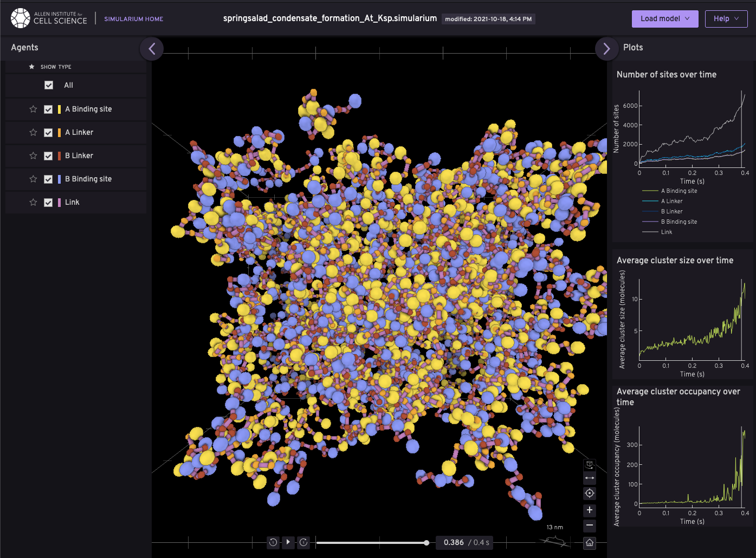The image size is (756, 558).
Task: Select the orbit rotation camera mode
Action: [589, 464]
